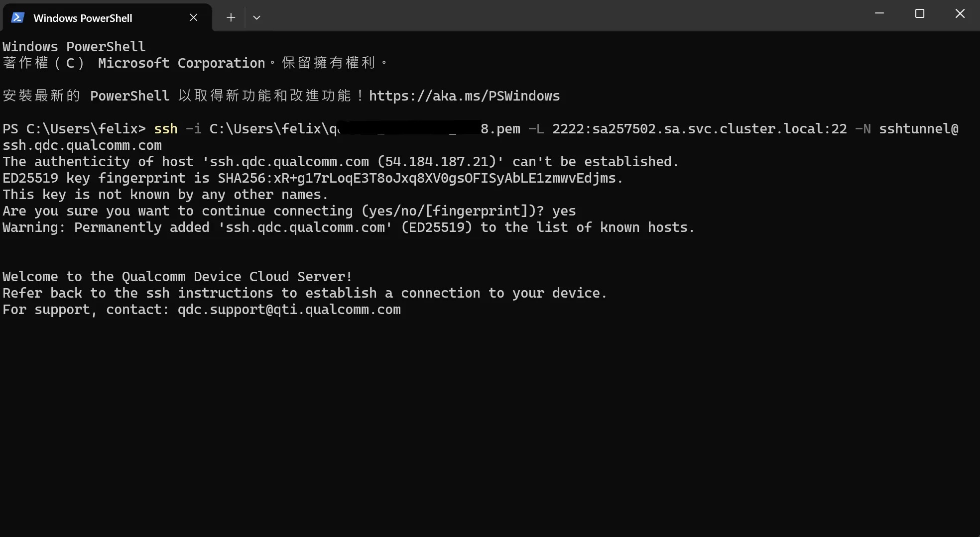Click the qdc.support@qti.qualcomm.com email address

point(289,309)
